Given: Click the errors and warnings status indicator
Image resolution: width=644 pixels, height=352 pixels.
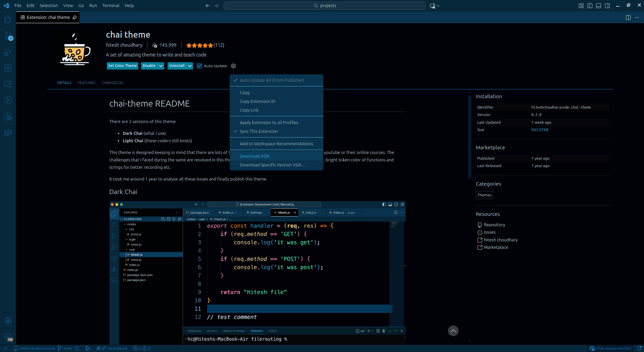Looking at the screenshot, I should point(141,348).
